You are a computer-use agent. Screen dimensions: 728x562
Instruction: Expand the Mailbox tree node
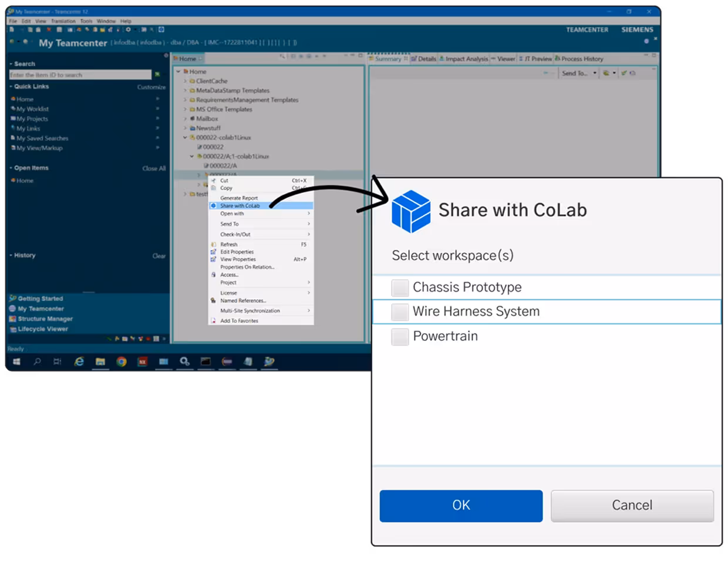(x=185, y=119)
